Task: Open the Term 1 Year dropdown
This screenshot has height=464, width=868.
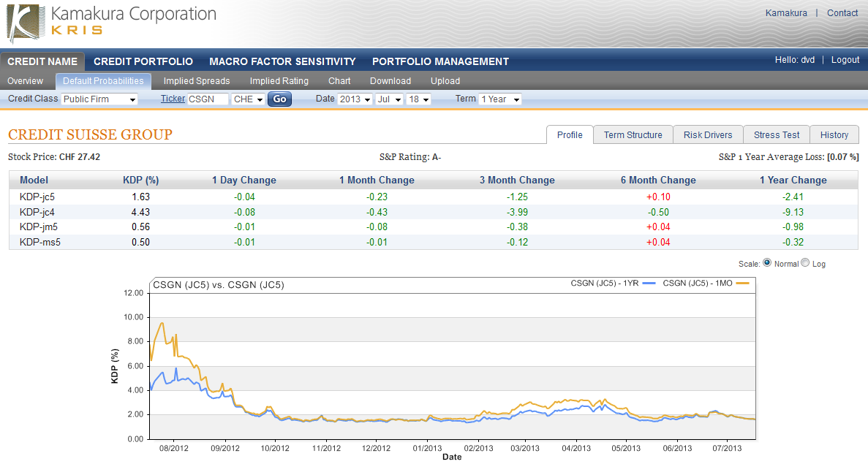Action: [x=500, y=99]
